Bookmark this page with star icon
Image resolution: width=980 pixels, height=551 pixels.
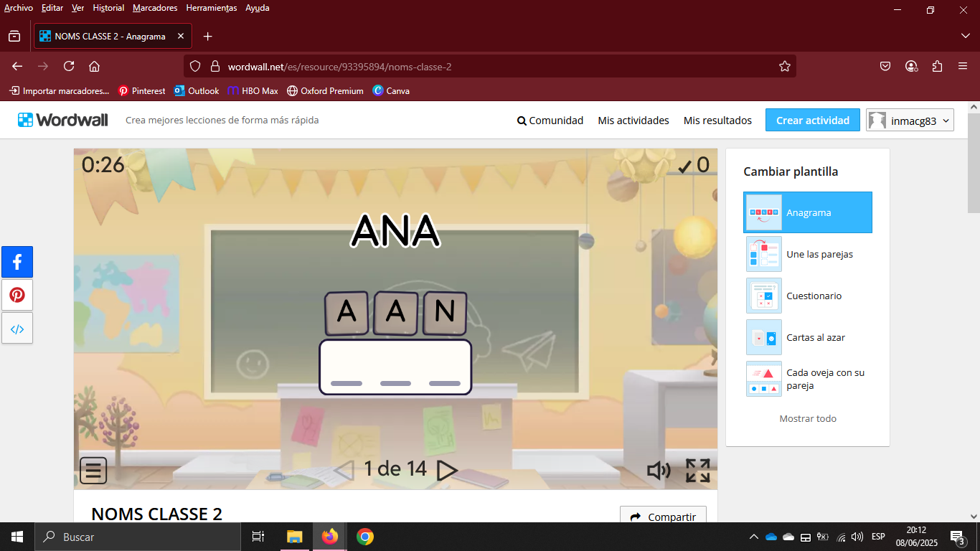(784, 67)
